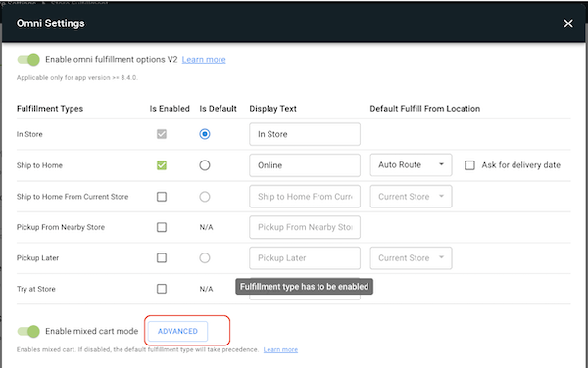588x368 pixels.
Task: Click the Pickup From Nearby Store label
Action: [61, 227]
